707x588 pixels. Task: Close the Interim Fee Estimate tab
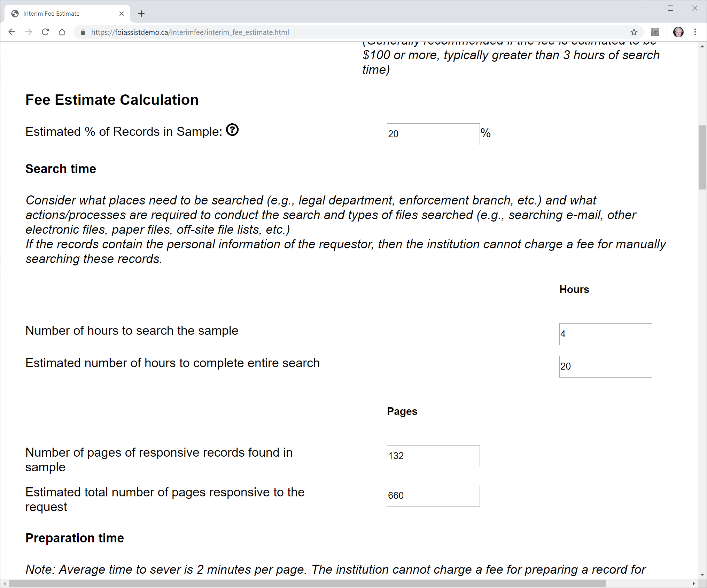pyautogui.click(x=122, y=14)
